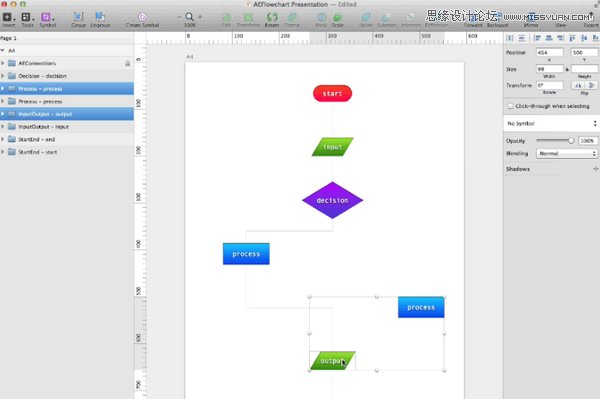Select the InputOutput – input layer
This screenshot has width=600, height=399.
pos(67,127)
